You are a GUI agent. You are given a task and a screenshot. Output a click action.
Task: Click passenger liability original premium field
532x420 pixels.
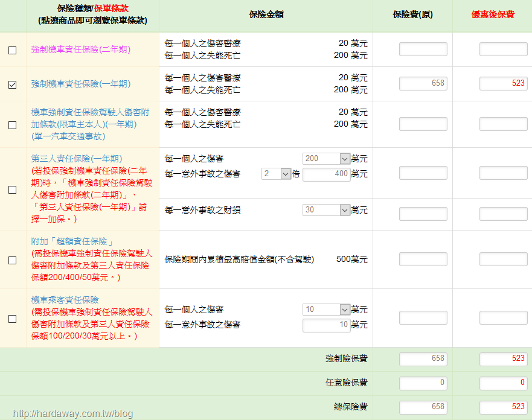[x=423, y=318]
